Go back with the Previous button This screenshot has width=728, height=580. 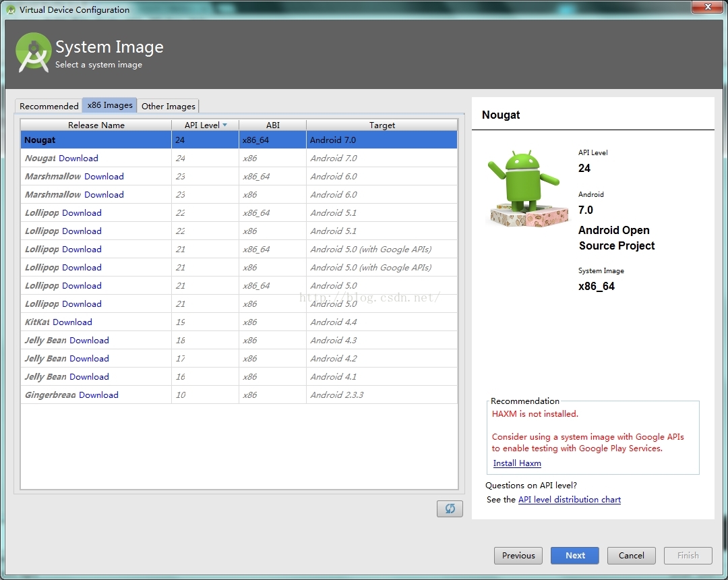click(x=518, y=555)
